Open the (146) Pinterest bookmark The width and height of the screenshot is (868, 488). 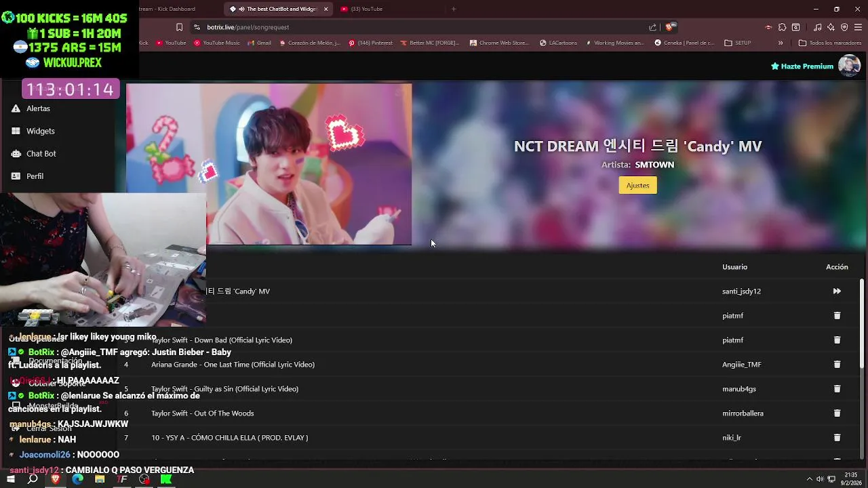click(370, 43)
